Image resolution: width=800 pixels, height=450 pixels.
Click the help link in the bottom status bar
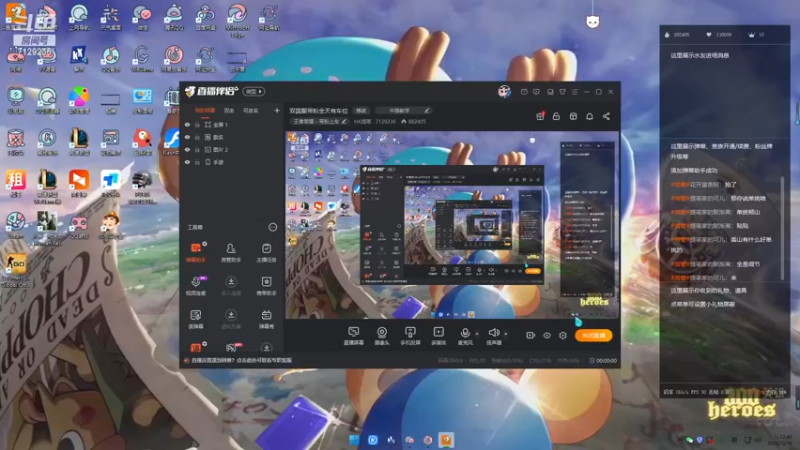pos(241,360)
